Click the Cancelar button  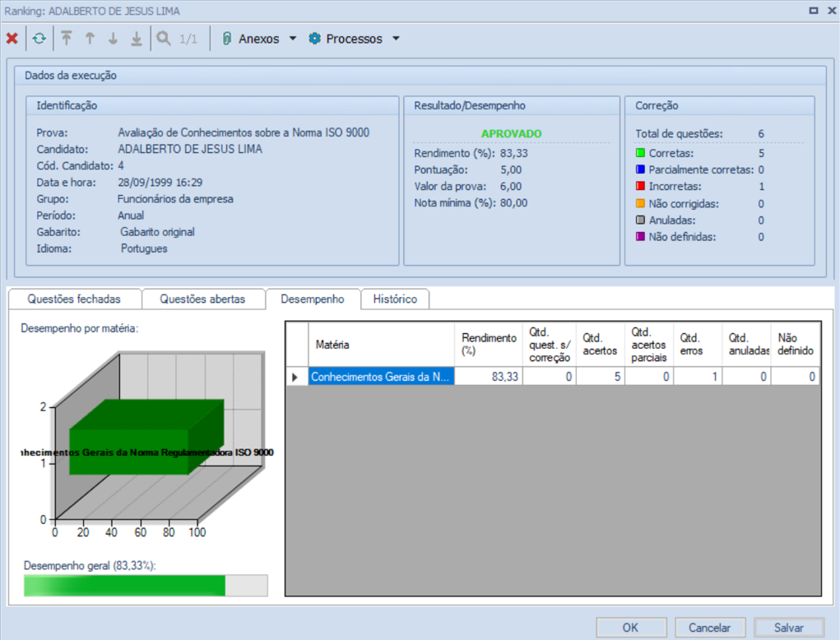[x=709, y=628]
